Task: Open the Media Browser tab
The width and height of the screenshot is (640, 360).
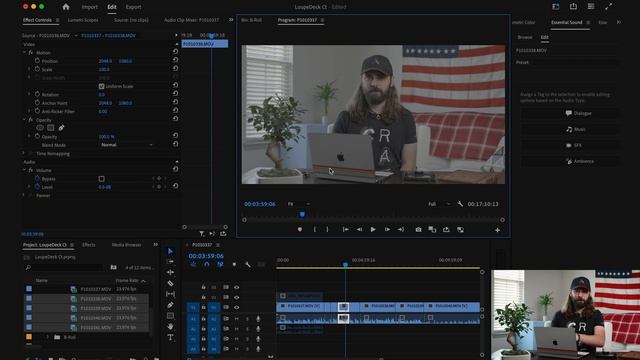Action: [127, 245]
